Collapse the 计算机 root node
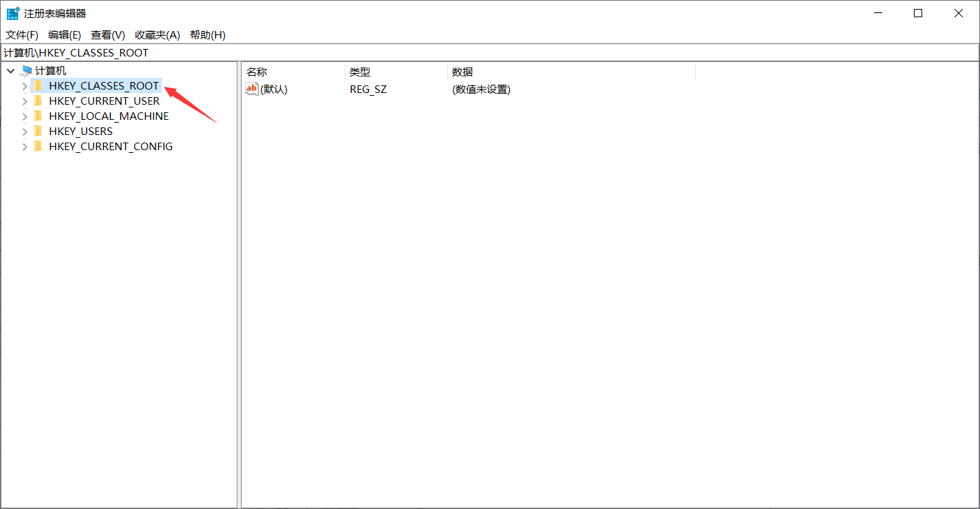This screenshot has height=509, width=980. point(10,70)
